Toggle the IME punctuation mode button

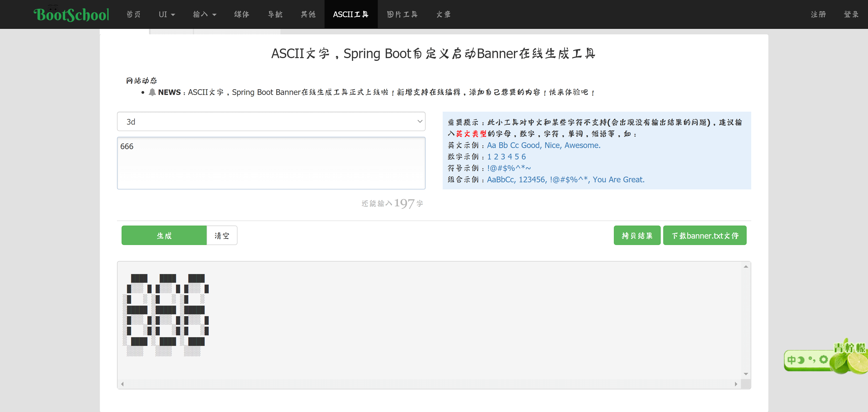812,360
